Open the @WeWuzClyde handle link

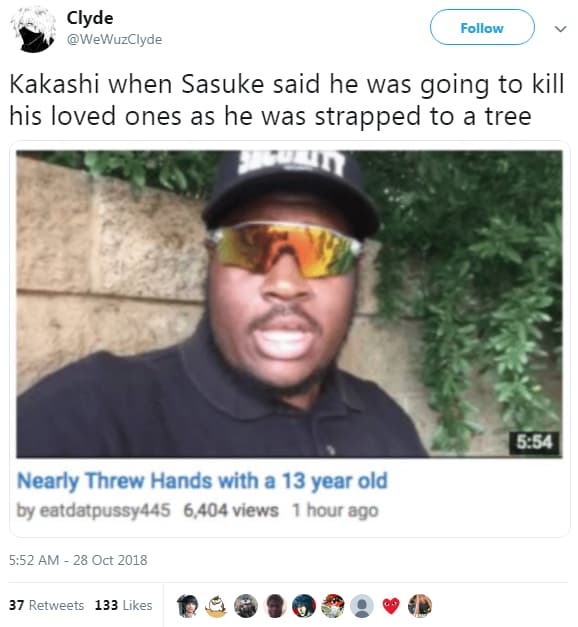click(114, 40)
